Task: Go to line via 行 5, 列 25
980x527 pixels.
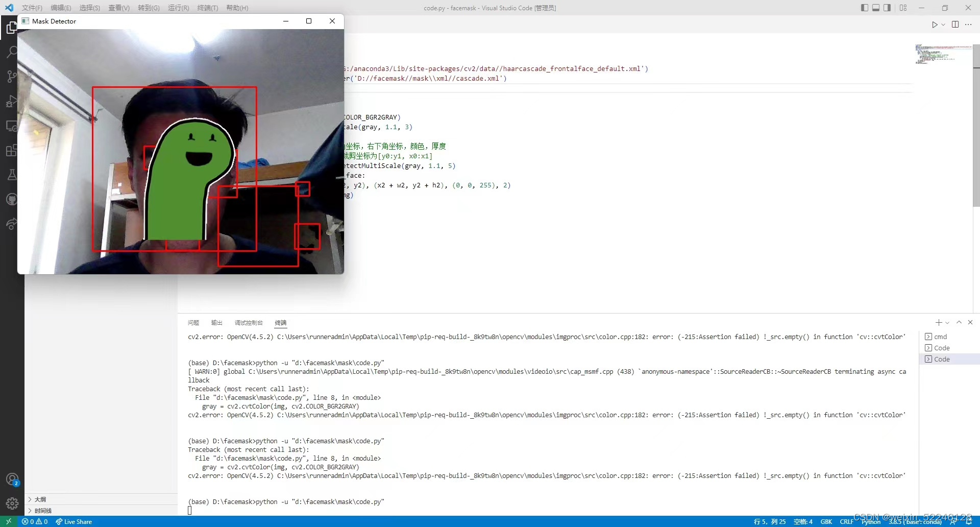Action: 770,521
